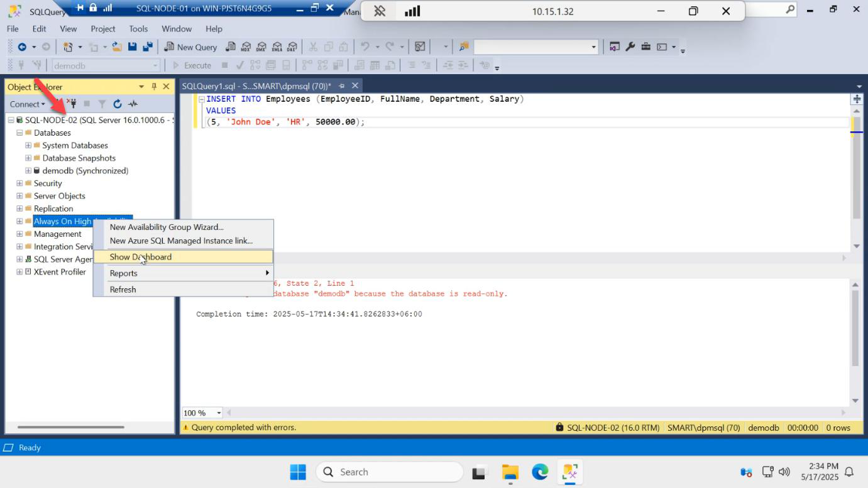The height and width of the screenshot is (488, 868).
Task: Open an Analysis Services XMLA Query
Action: tap(277, 47)
